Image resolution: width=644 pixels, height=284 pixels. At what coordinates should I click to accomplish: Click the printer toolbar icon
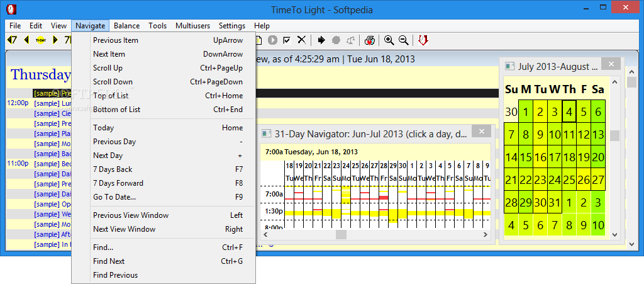pos(370,40)
